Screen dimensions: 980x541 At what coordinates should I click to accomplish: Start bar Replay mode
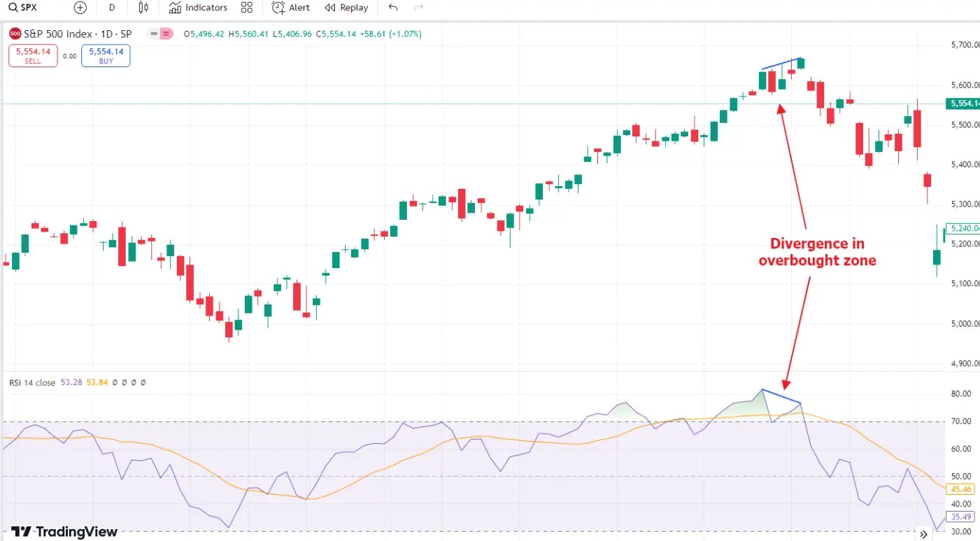[x=347, y=8]
